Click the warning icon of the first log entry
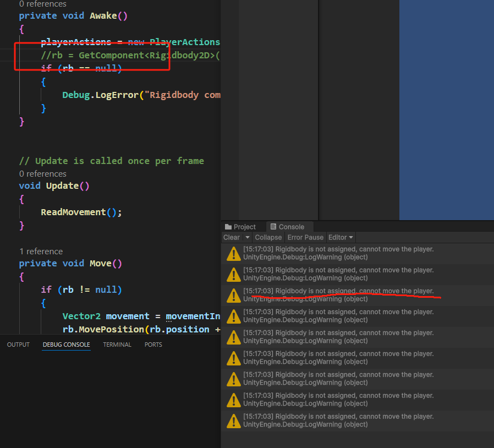This screenshot has width=494, height=448. pyautogui.click(x=233, y=253)
